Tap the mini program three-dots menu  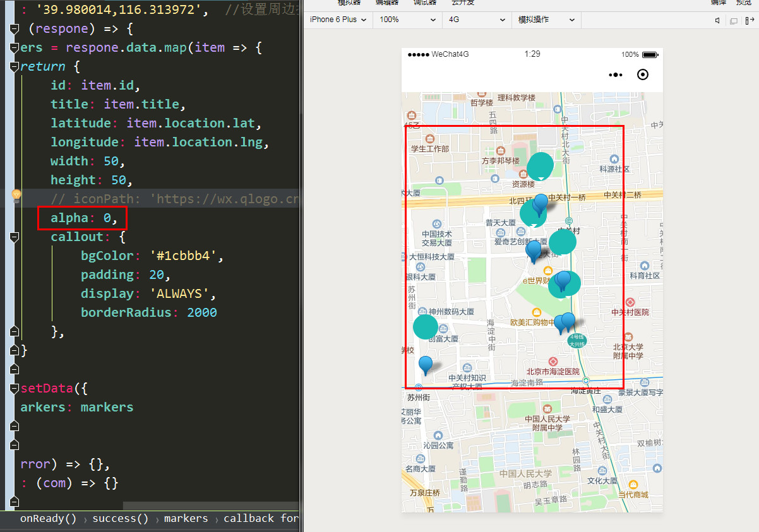click(615, 74)
